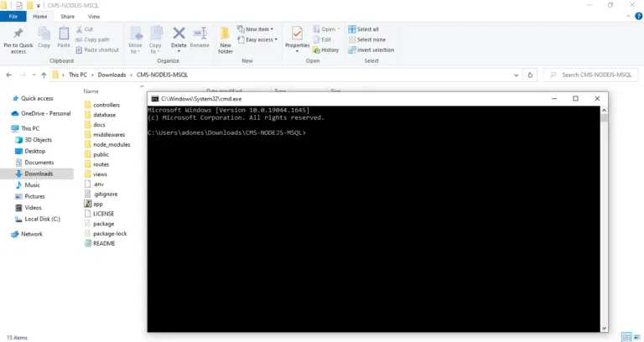This screenshot has height=342, width=644.
Task: Click the Back navigation arrow
Action: (x=9, y=75)
